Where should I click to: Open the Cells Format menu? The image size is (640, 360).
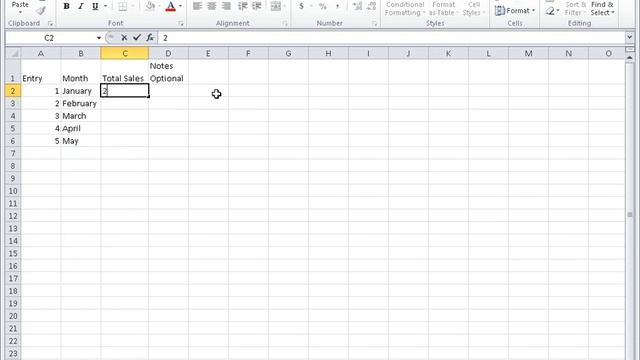tap(515, 11)
